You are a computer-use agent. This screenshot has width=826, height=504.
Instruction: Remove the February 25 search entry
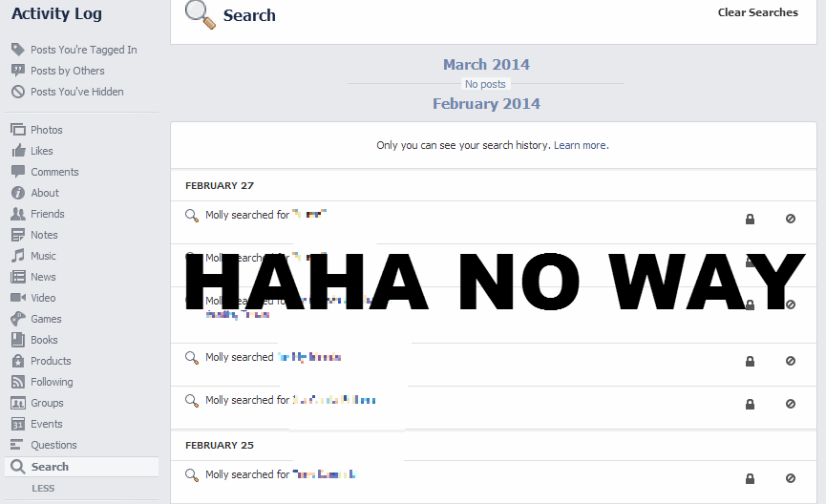pyautogui.click(x=790, y=478)
